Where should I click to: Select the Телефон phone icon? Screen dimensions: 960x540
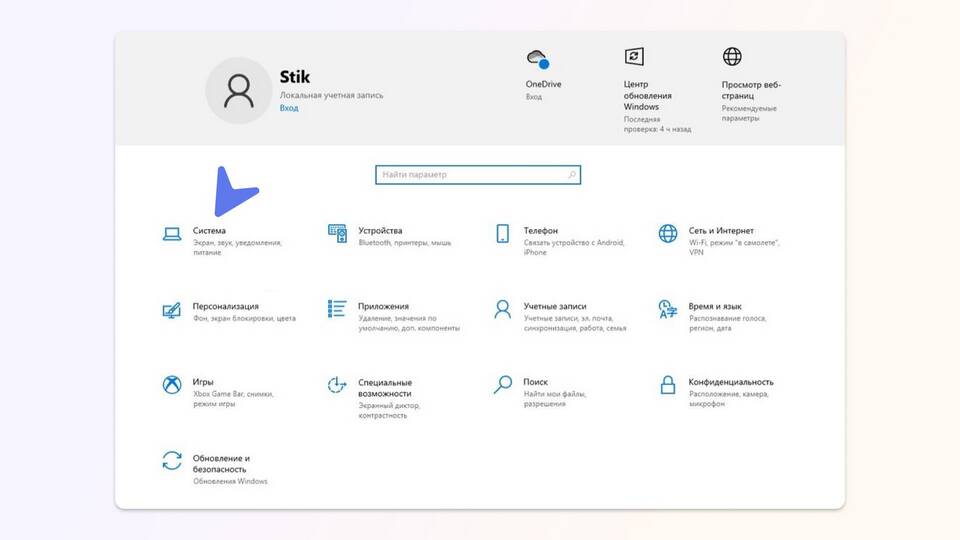[502, 234]
